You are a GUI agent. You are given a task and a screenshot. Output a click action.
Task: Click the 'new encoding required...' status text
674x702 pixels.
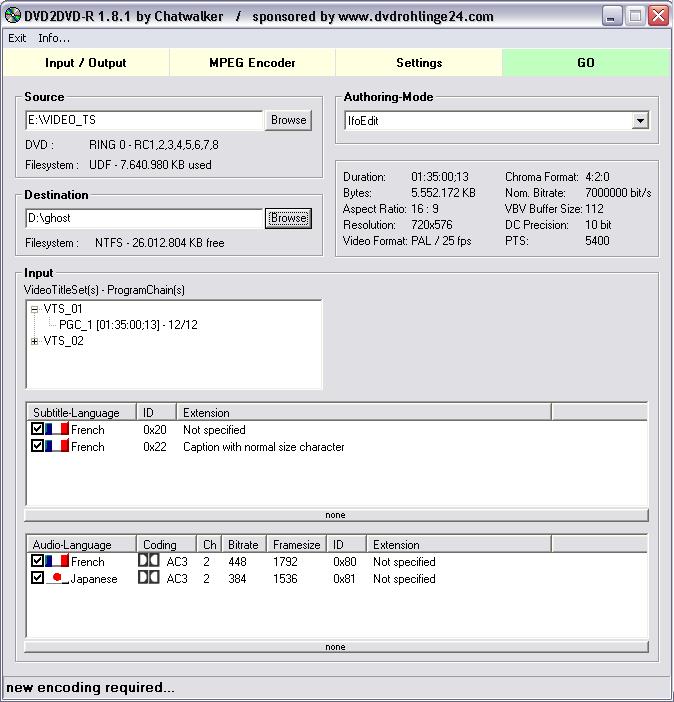(90, 687)
